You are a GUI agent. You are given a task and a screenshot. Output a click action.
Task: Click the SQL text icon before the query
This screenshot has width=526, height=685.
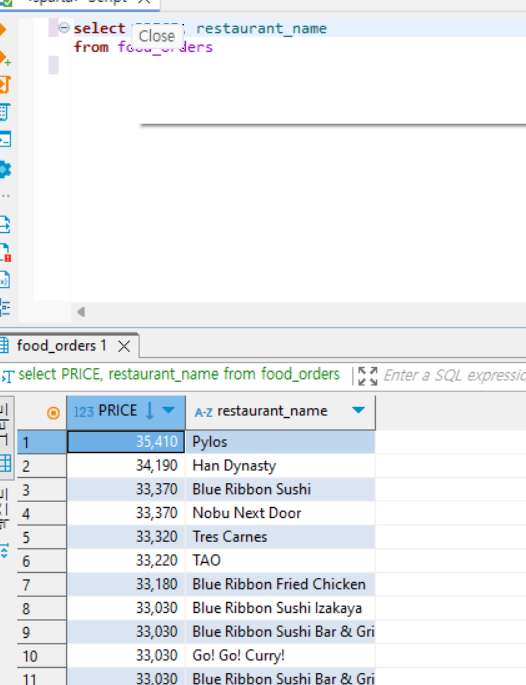click(x=7, y=376)
